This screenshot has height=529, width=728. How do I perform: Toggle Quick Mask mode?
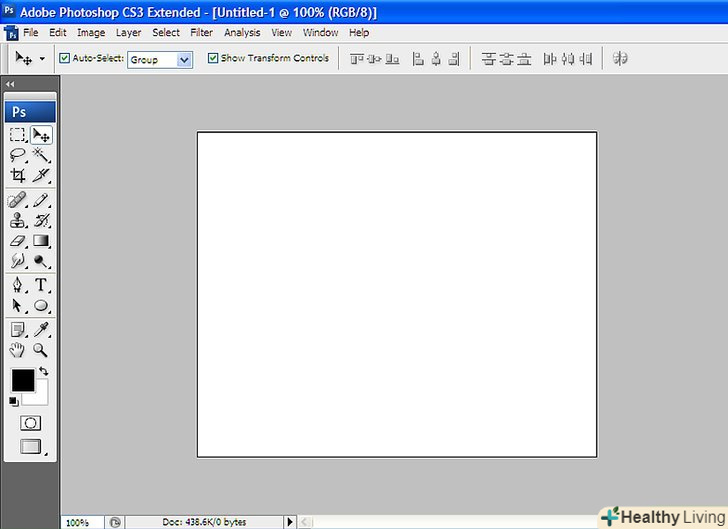click(30, 423)
